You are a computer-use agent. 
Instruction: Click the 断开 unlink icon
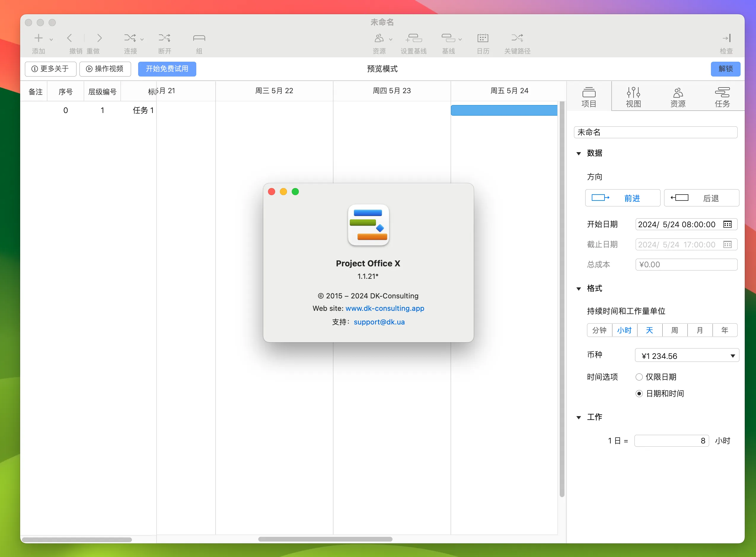tap(165, 38)
